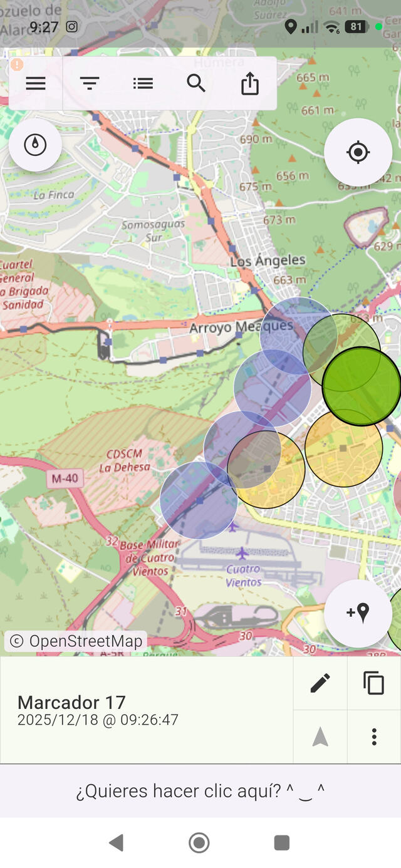Add a new marker pin
The image size is (401, 868).
point(358,613)
